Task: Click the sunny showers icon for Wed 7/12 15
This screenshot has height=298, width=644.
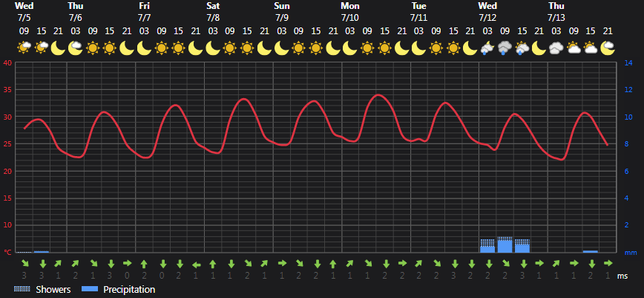Action: [x=522, y=48]
